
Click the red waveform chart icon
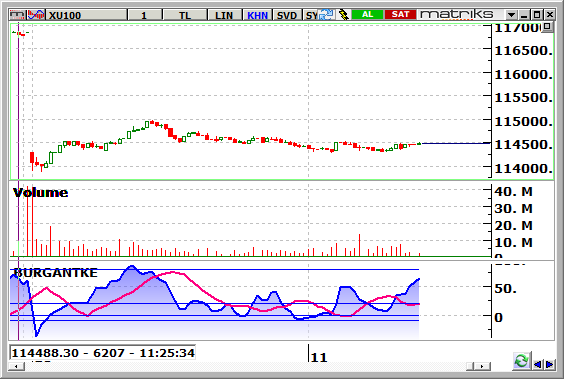click(x=36, y=15)
